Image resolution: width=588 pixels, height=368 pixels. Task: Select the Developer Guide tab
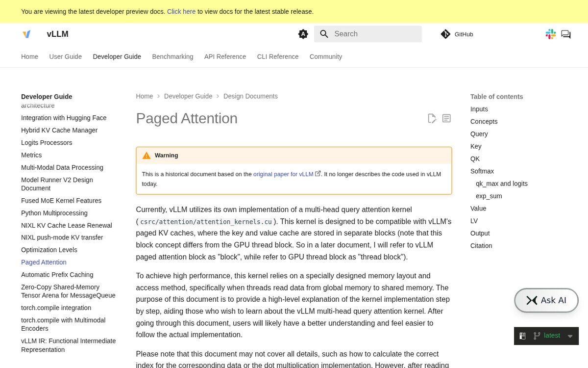(117, 56)
